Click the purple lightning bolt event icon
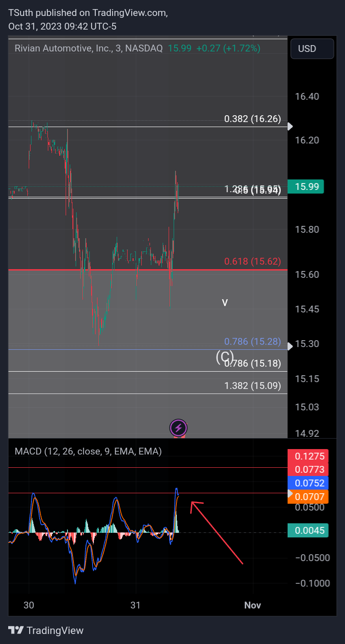Image resolution: width=345 pixels, height=644 pixels. pyautogui.click(x=178, y=428)
